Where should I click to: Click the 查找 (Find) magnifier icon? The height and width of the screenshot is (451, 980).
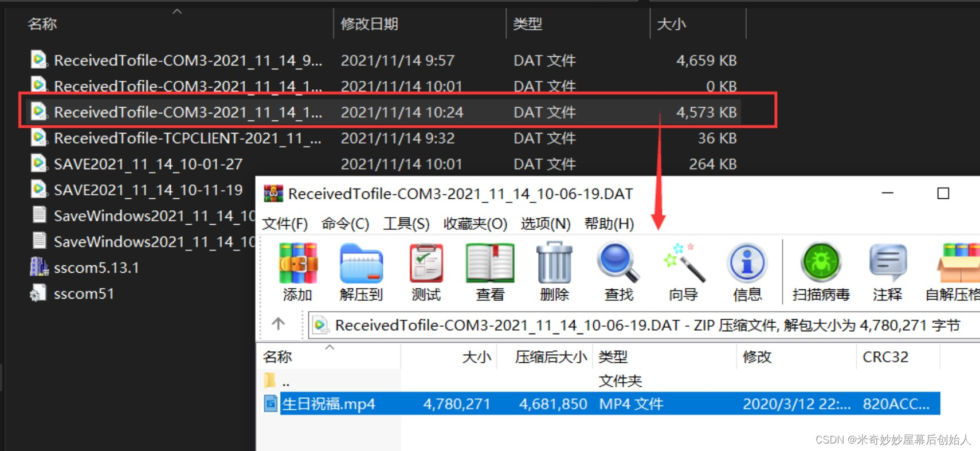(618, 263)
